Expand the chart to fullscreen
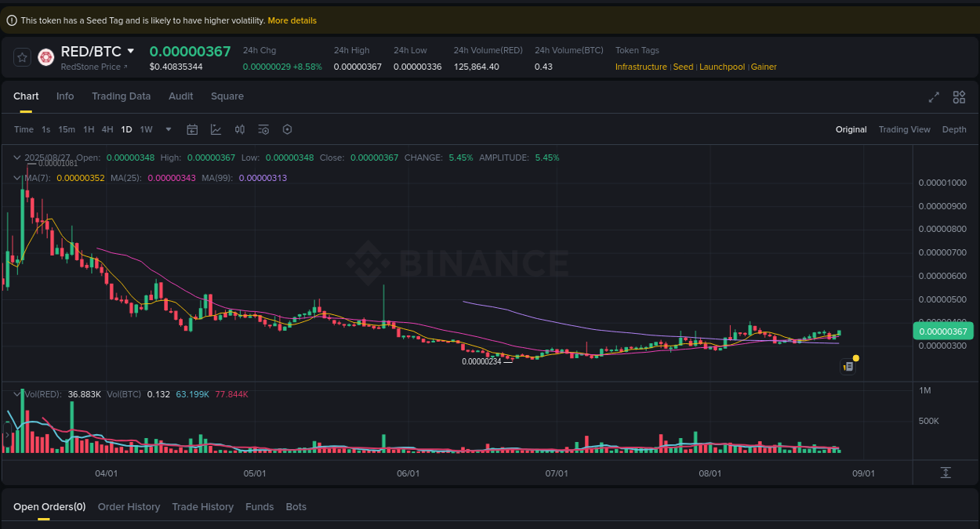Viewport: 980px width, 529px height. tap(933, 97)
